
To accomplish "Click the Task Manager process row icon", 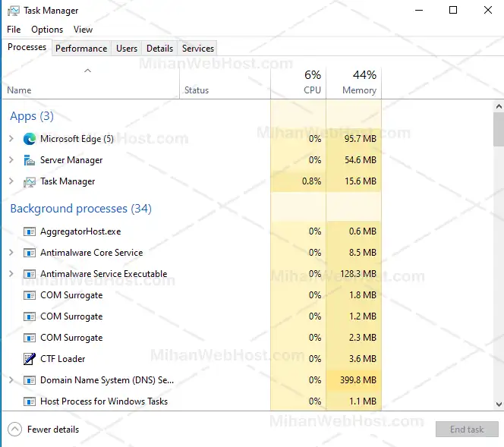I will point(30,181).
